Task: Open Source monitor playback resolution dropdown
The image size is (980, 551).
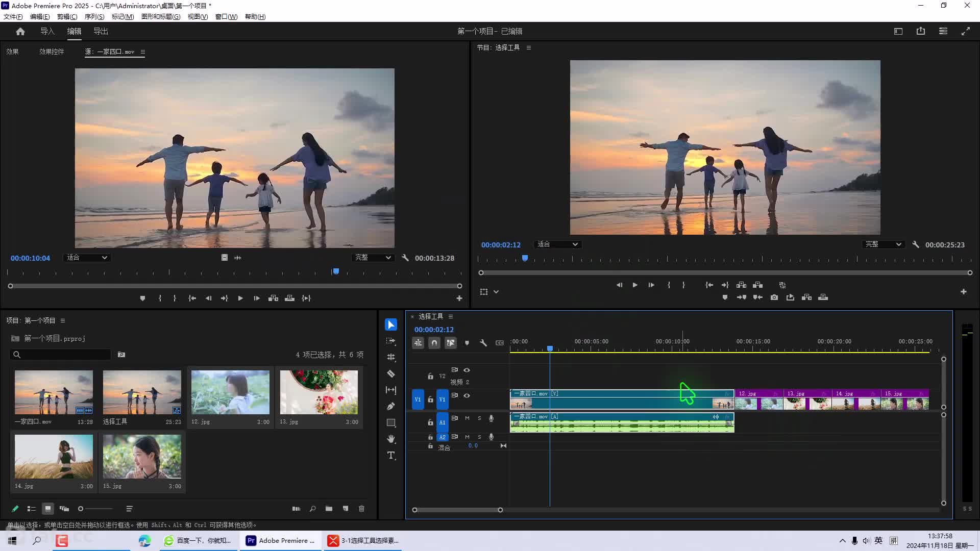Action: click(373, 258)
